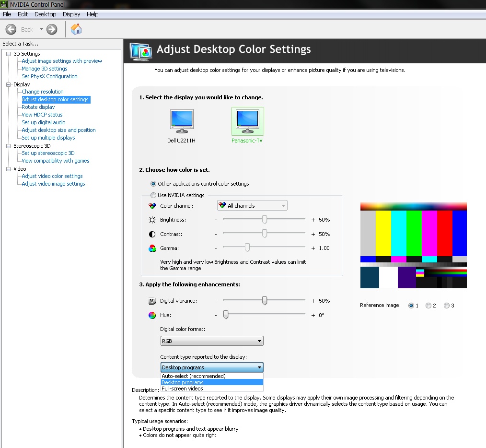This screenshot has width=486, height=448.
Task: Click the Color channel gems icon
Action: click(x=152, y=206)
